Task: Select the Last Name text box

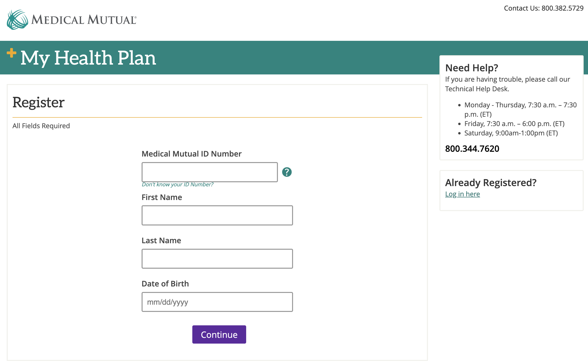Action: coord(217,259)
